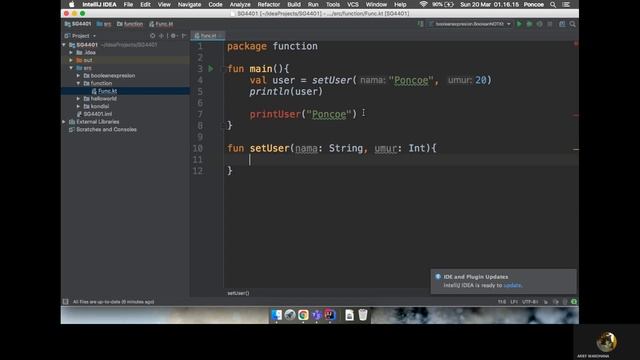Image resolution: width=640 pixels, height=360 pixels.
Task: Expand the helloworld package
Action: pos(78,98)
